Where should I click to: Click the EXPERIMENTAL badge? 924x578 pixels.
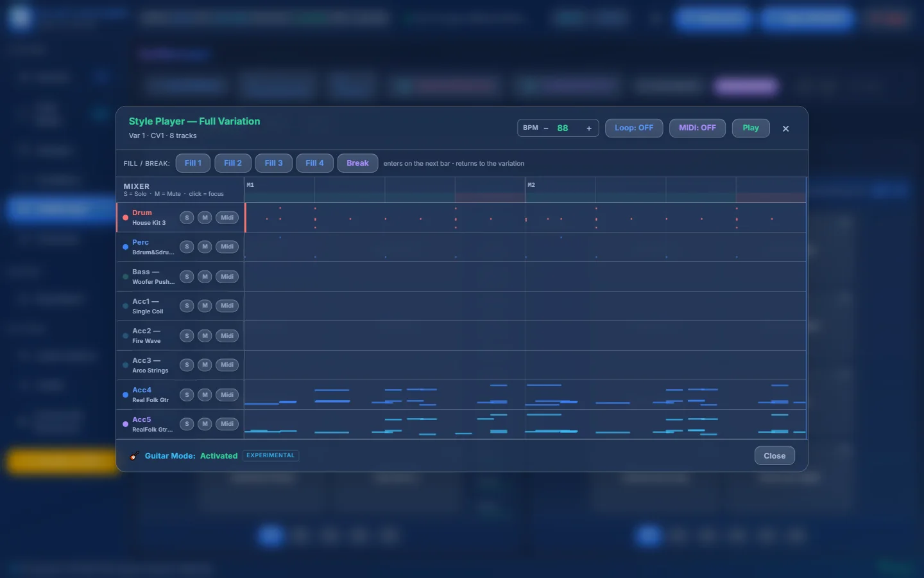[271, 455]
